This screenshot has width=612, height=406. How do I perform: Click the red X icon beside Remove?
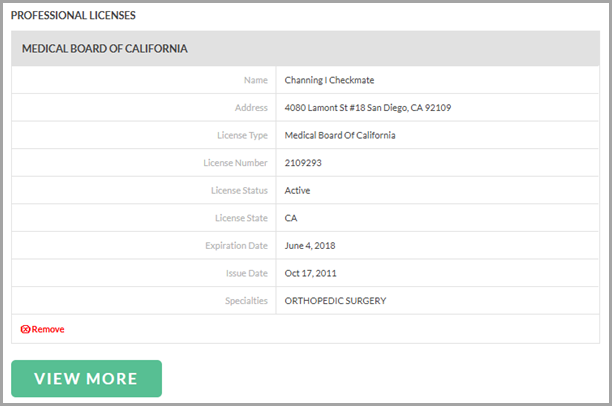click(25, 329)
